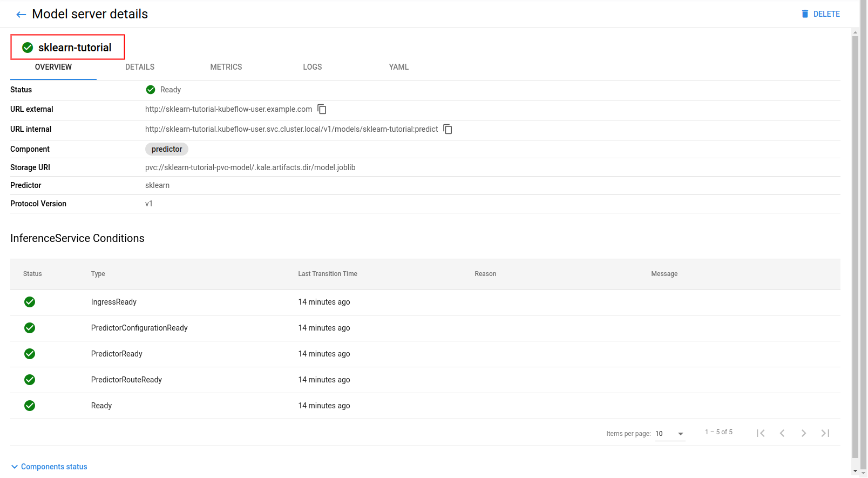This screenshot has width=868, height=478.
Task: Click the IngressReady type cell
Action: click(114, 302)
